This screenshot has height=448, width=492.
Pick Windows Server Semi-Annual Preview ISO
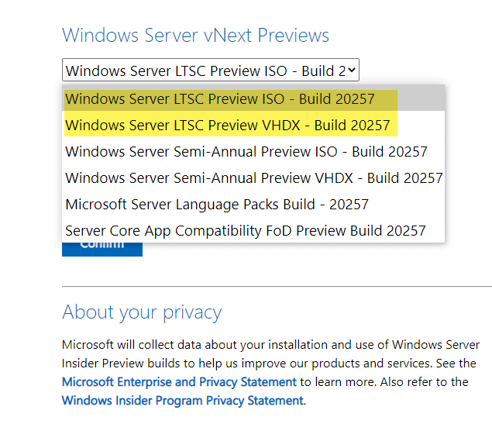click(246, 152)
